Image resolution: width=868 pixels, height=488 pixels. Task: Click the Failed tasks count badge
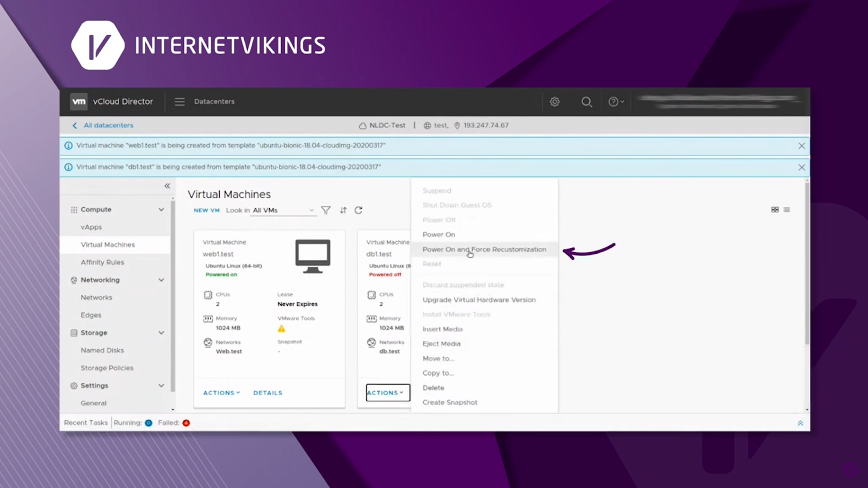[x=186, y=423]
